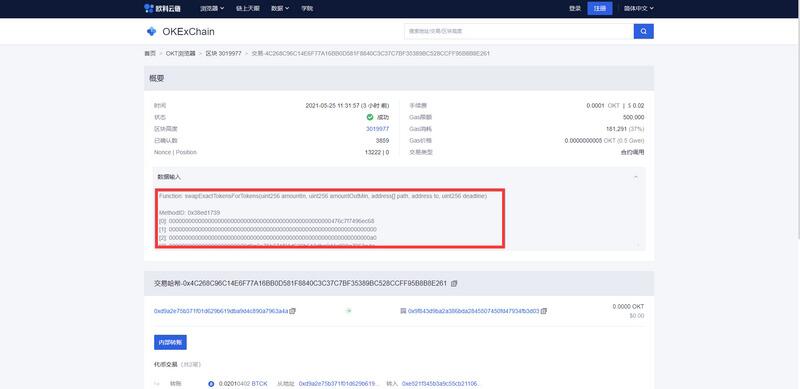Open 区块 3019977 breadcrumb link

223,53
